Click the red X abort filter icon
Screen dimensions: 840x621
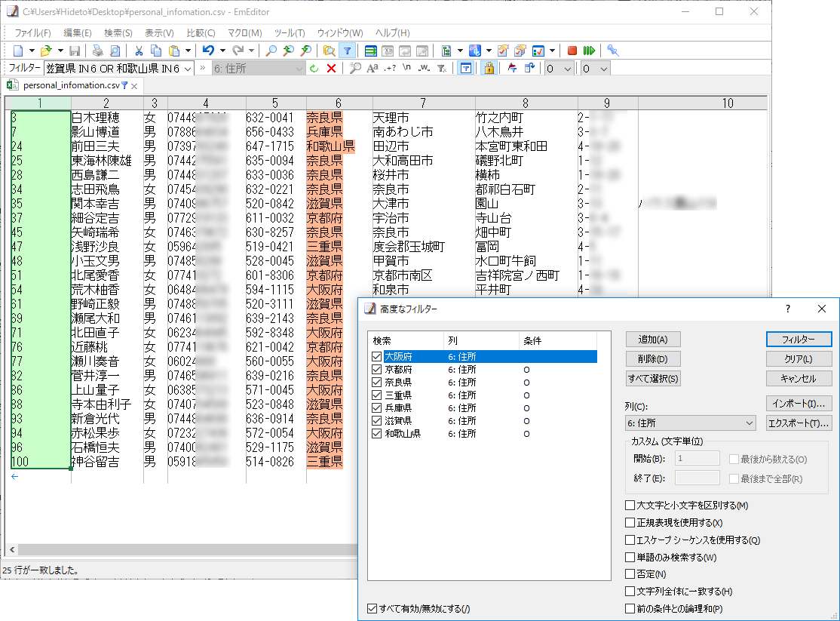pos(331,68)
